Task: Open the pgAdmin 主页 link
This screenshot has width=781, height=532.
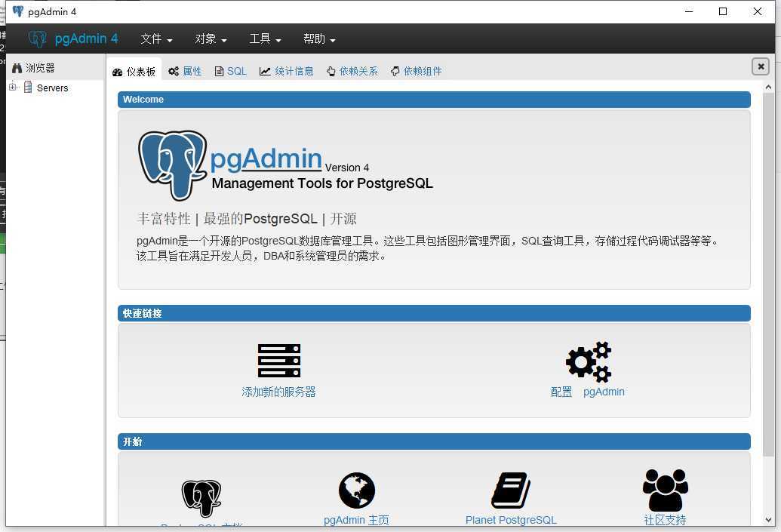Action: point(357,520)
